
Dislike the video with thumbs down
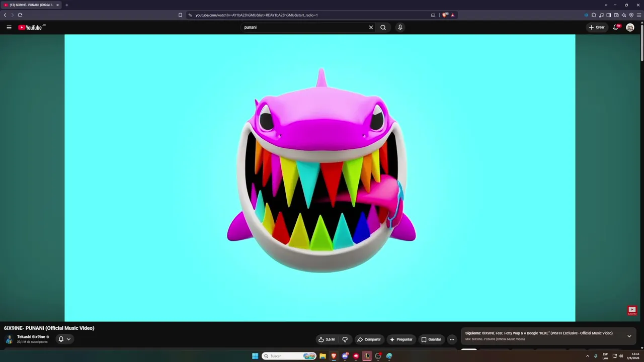click(345, 339)
